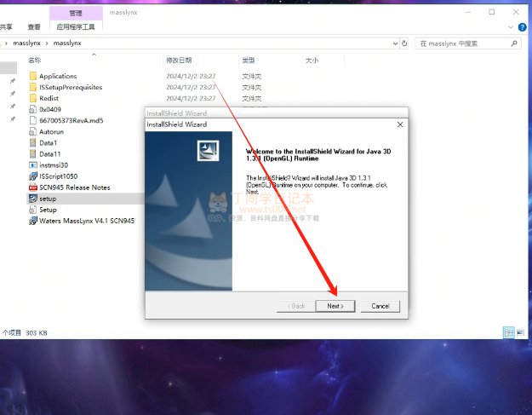
Task: Click the search magnifier icon
Action: [514, 43]
